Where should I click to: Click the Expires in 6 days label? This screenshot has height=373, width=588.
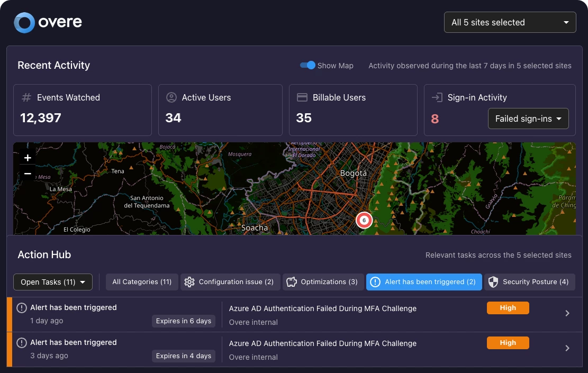[183, 321]
